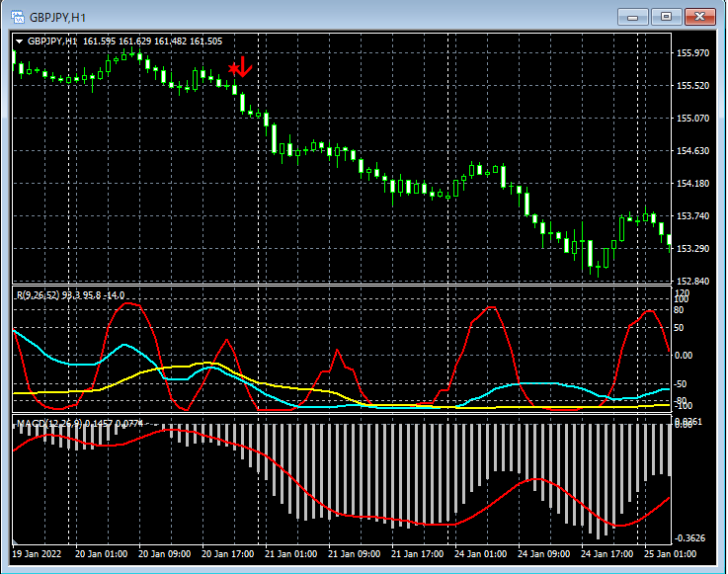Close the GBPJPY,H1 chart window

point(700,17)
